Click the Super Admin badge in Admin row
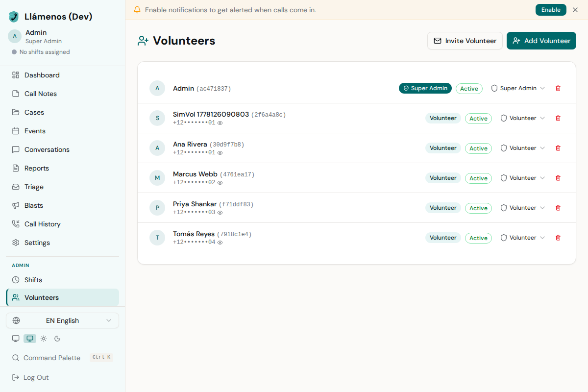Viewport: 588px width, 392px height. 425,88
